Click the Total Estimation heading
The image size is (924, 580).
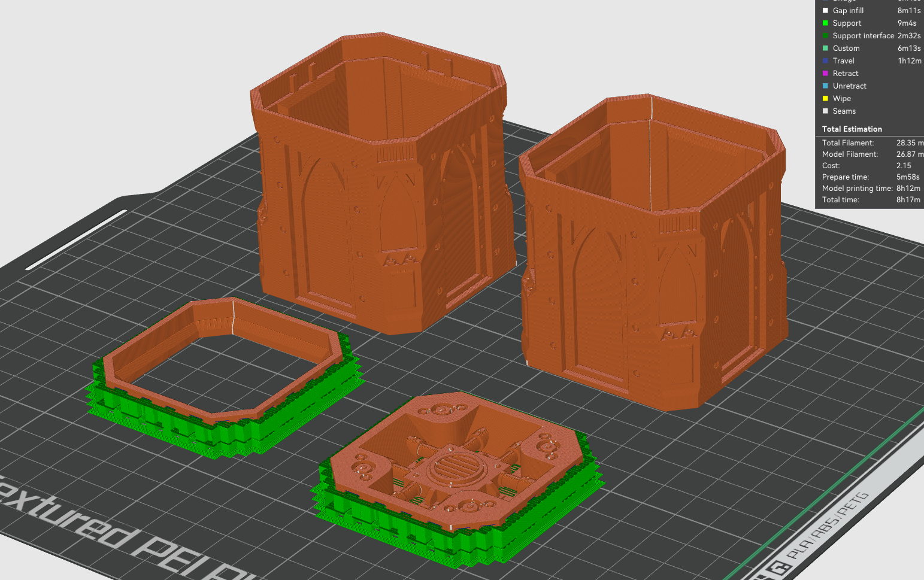click(x=852, y=129)
